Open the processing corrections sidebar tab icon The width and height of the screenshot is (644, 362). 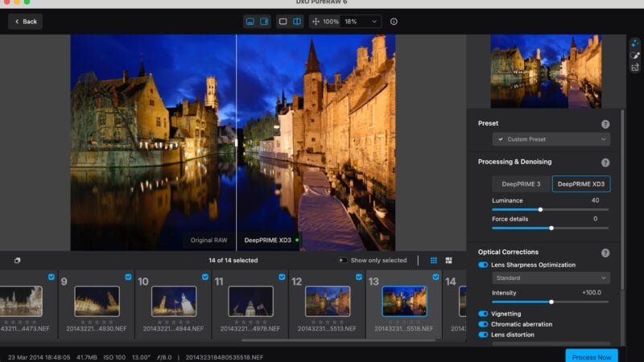(x=635, y=43)
